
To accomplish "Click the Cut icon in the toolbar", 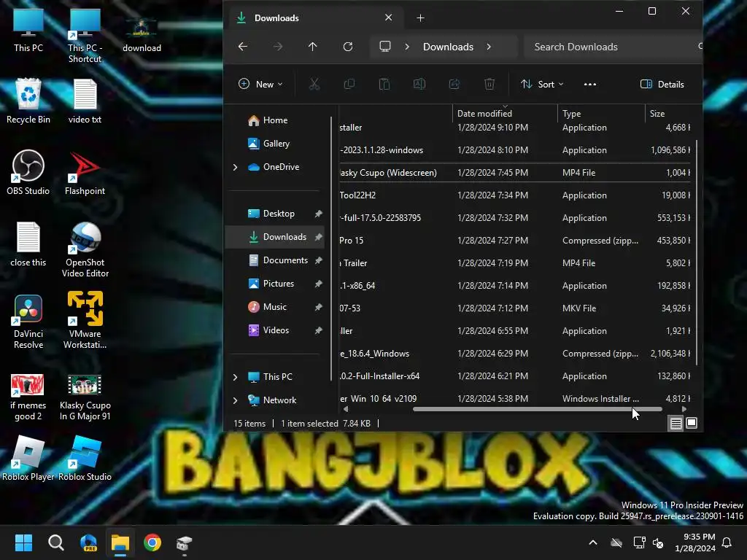I will pos(314,85).
